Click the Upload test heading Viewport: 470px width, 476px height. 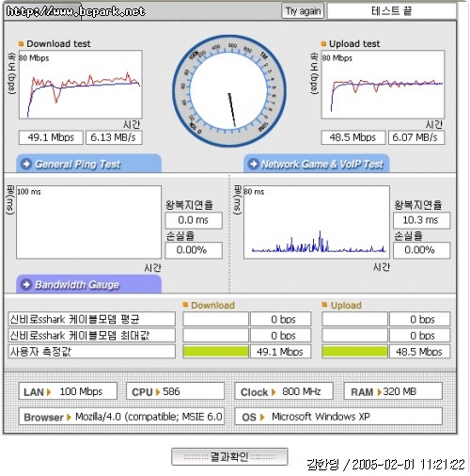point(354,43)
